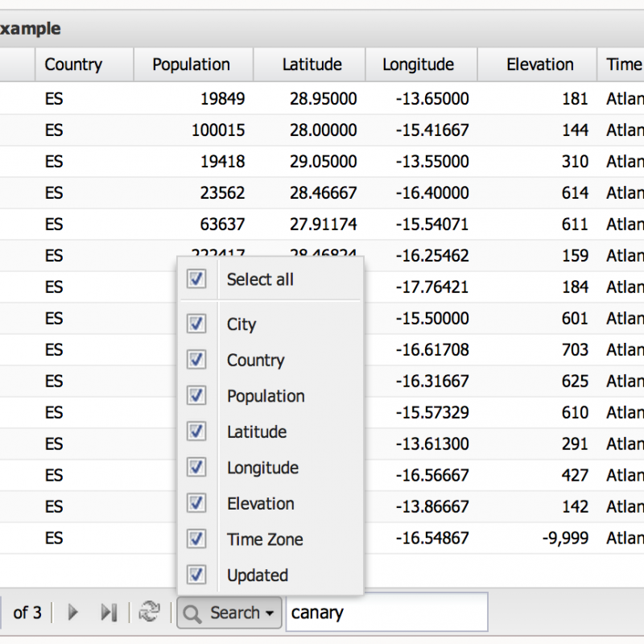Image resolution: width=644 pixels, height=644 pixels.
Task: Uncheck the Population column
Action: 196,395
